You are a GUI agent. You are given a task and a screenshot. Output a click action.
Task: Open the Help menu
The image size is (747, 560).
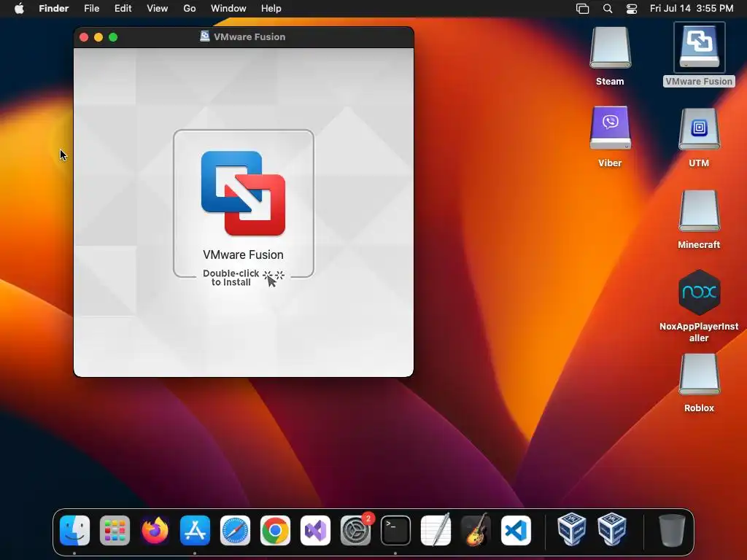(271, 9)
